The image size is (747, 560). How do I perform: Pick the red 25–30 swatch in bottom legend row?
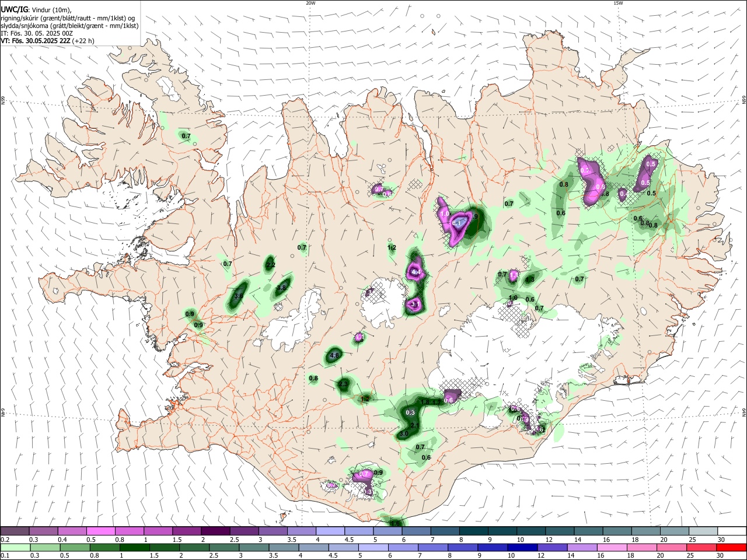pyautogui.click(x=701, y=547)
